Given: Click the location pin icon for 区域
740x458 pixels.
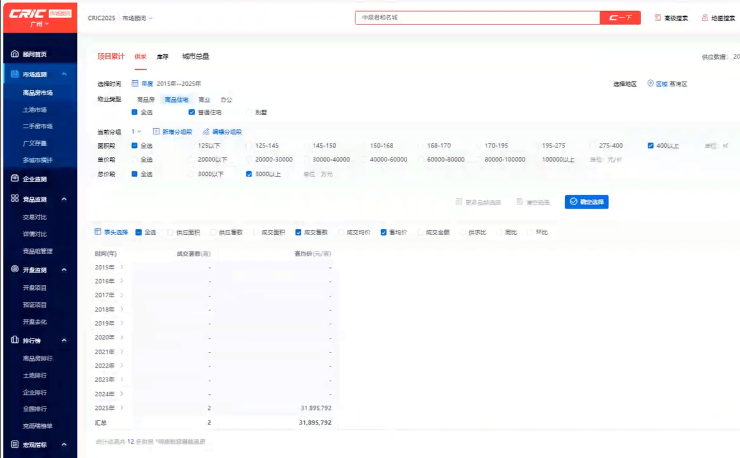Looking at the screenshot, I should [650, 84].
